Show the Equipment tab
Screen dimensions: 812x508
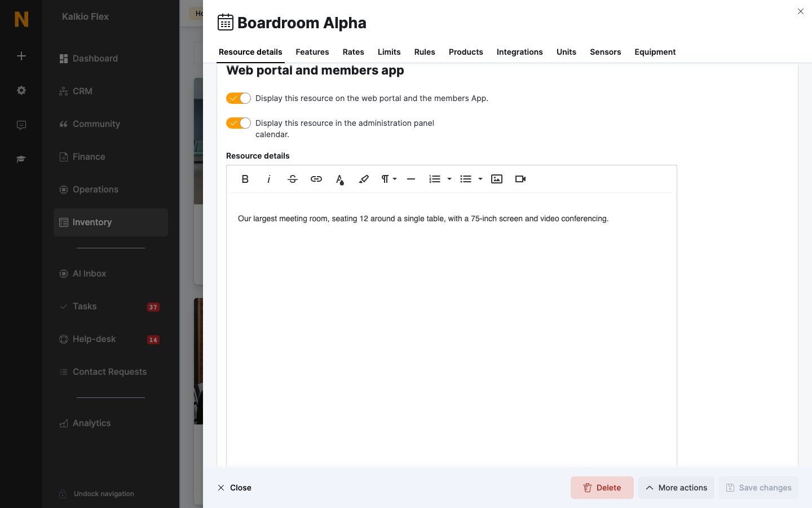click(655, 52)
